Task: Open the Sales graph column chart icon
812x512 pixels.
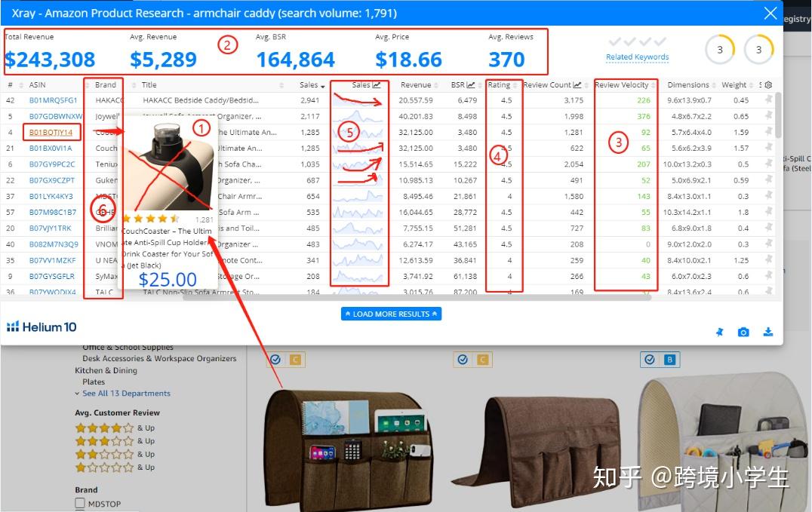Action: tap(377, 85)
